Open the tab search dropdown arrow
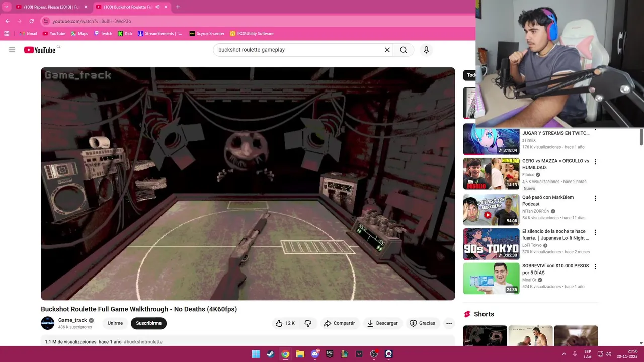The height and width of the screenshot is (362, 644). coord(7,7)
